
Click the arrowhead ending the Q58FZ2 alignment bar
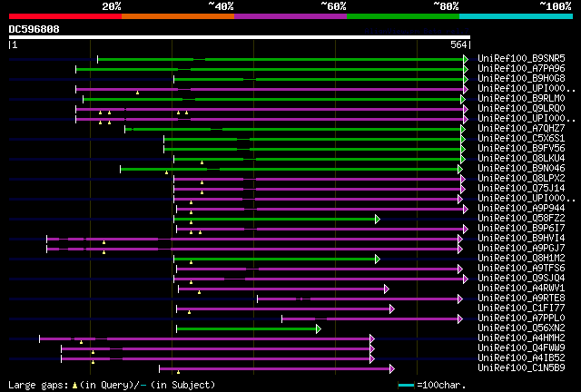pyautogui.click(x=378, y=219)
